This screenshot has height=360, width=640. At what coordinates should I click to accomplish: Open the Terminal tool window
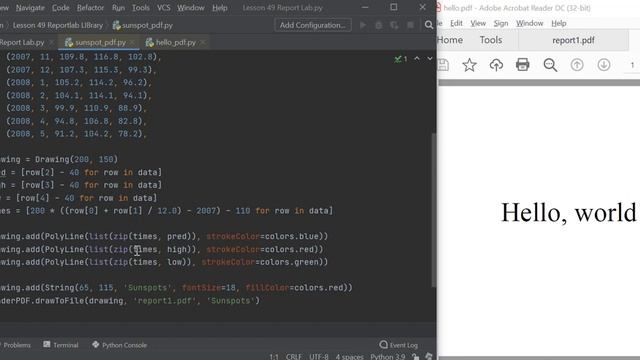click(61, 345)
